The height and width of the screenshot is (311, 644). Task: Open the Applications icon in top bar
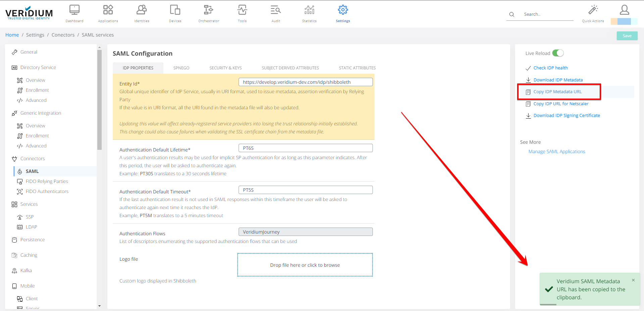[108, 10]
